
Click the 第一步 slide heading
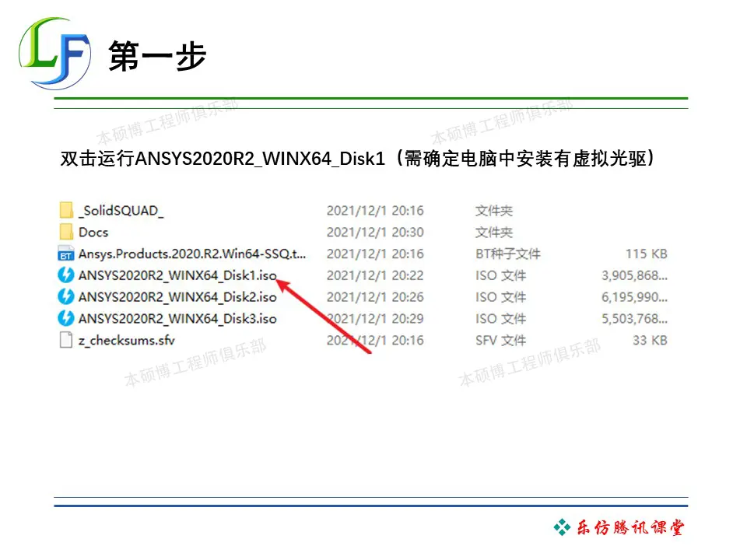click(x=157, y=56)
